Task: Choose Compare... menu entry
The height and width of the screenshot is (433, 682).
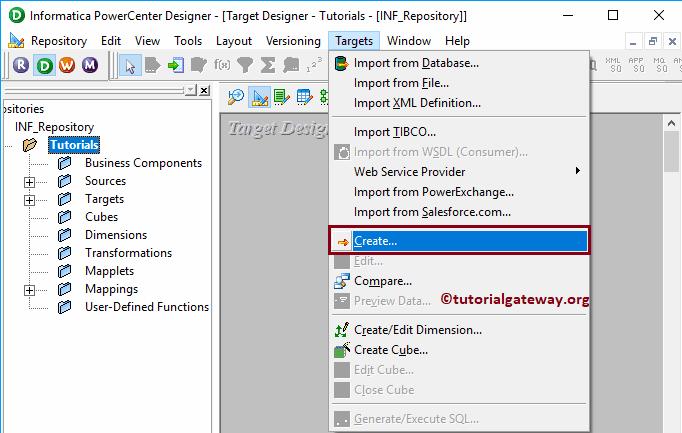Action: [x=459, y=281]
